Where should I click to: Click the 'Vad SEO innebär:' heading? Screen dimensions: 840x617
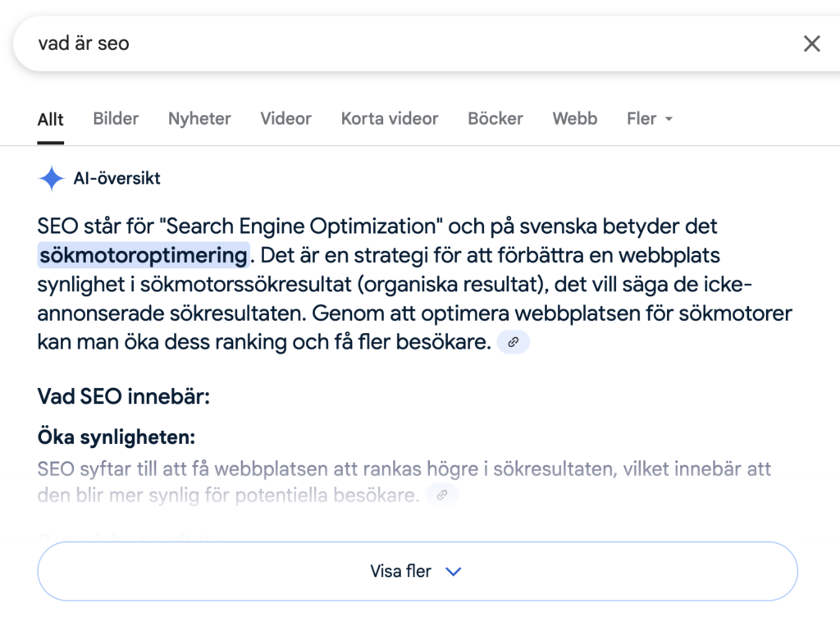coord(123,397)
